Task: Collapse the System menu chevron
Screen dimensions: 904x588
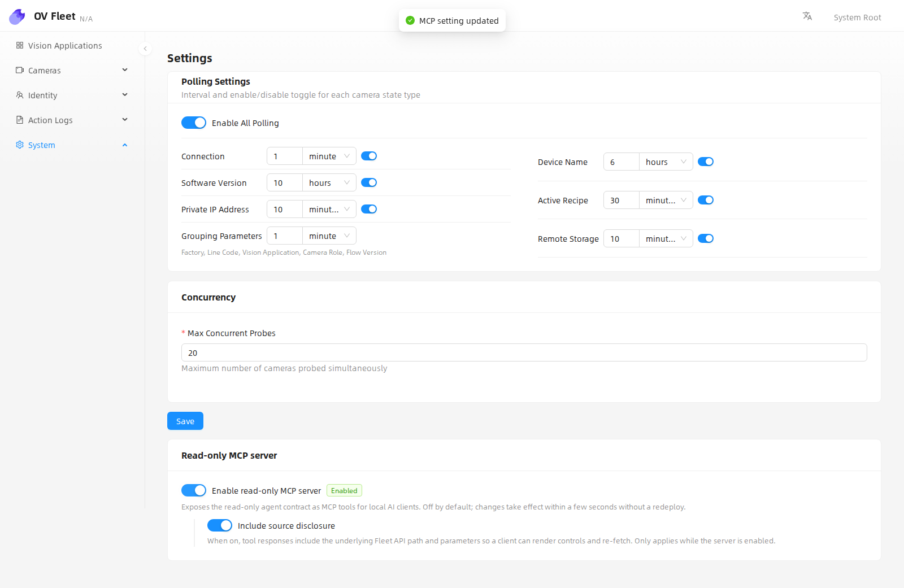Action: click(125, 145)
